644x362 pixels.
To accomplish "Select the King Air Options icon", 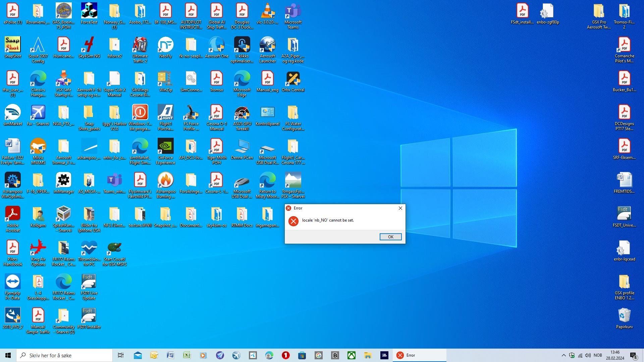I will 38,253.
